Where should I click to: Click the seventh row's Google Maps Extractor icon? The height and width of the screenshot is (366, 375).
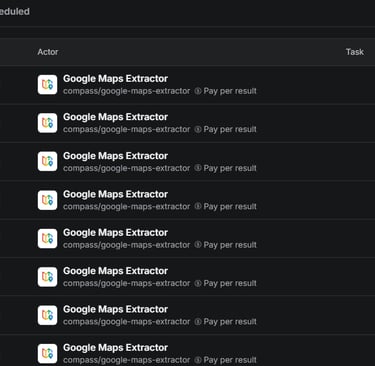[x=47, y=315]
